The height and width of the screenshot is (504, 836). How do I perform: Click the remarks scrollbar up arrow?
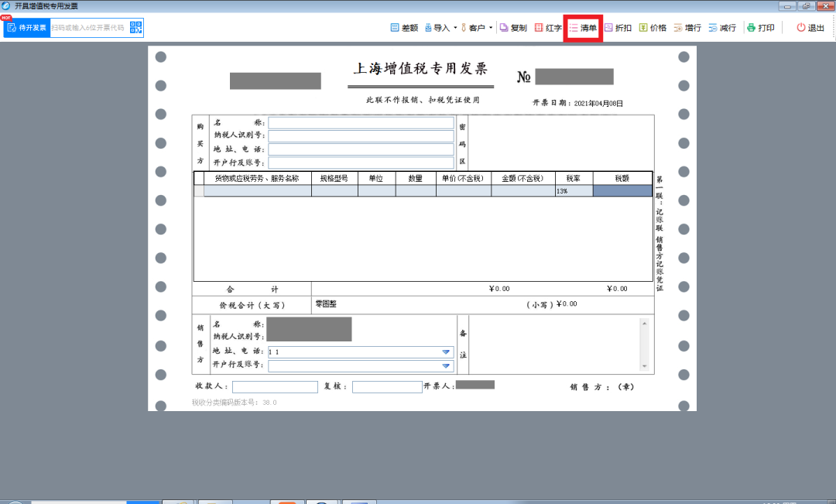click(x=645, y=323)
